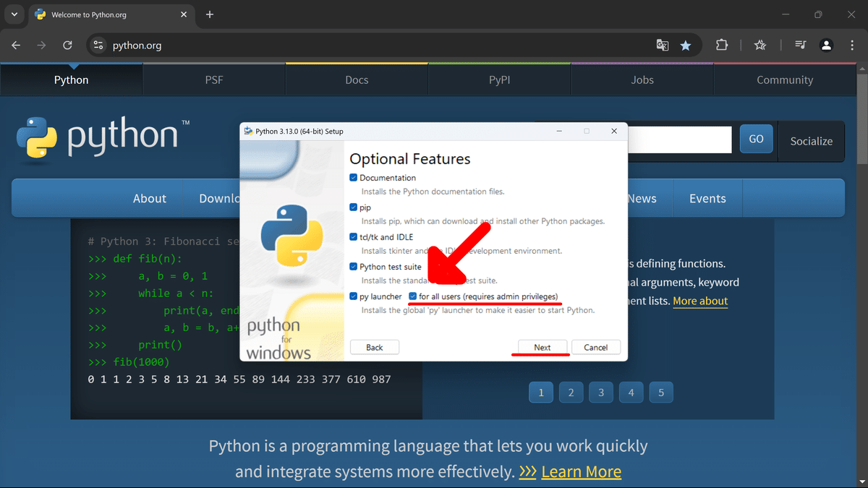Toggle the py launcher checkbox
The width and height of the screenshot is (868, 488).
tap(354, 296)
